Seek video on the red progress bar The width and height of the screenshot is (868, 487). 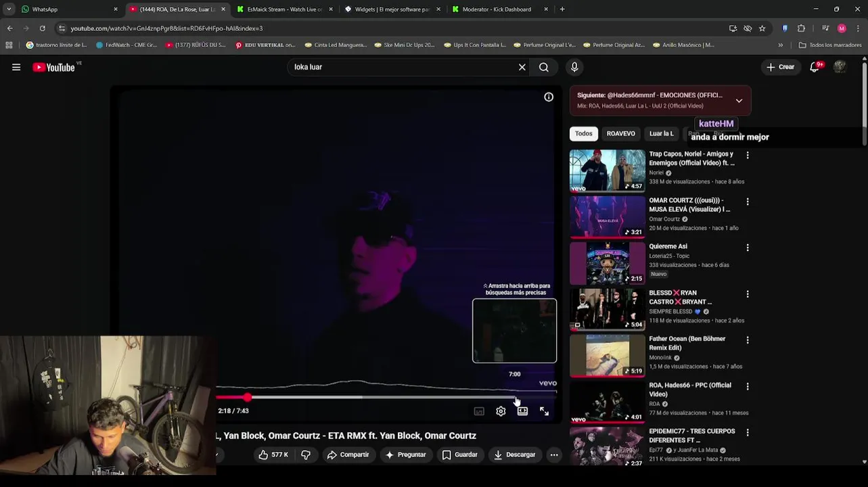pyautogui.click(x=386, y=398)
